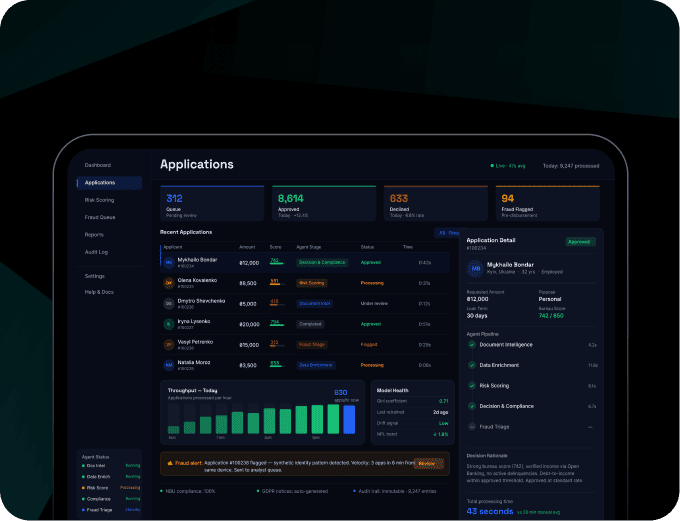The height and width of the screenshot is (521, 680).
Task: Click Natalia Moroz's 655 score bar
Action: [277, 366]
